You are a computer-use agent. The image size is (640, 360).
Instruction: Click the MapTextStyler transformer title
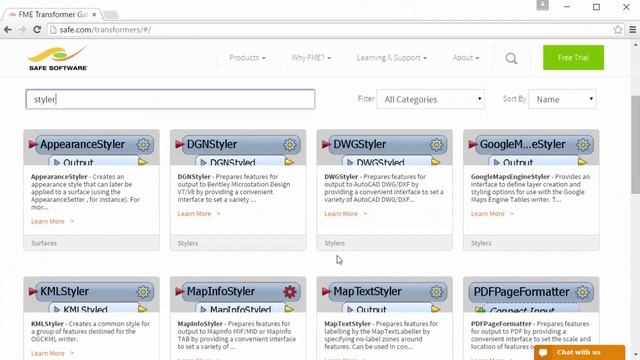point(367,291)
